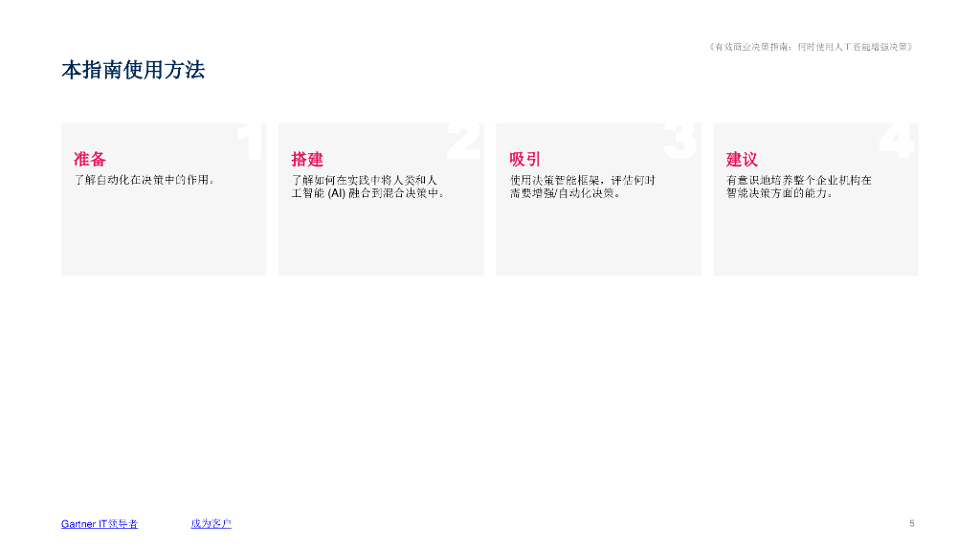Click page number 5 in footer
Screen dimensions: 980x551
912,523
